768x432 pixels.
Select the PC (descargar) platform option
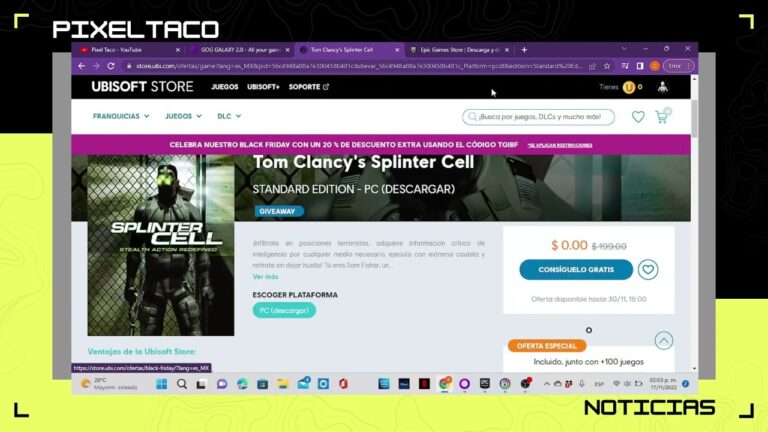point(284,311)
